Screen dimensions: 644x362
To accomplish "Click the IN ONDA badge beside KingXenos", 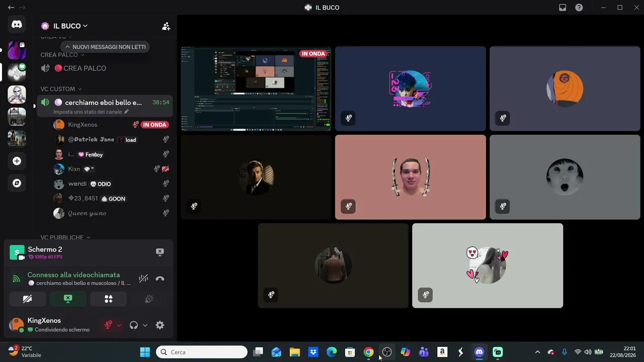I will coord(154,125).
